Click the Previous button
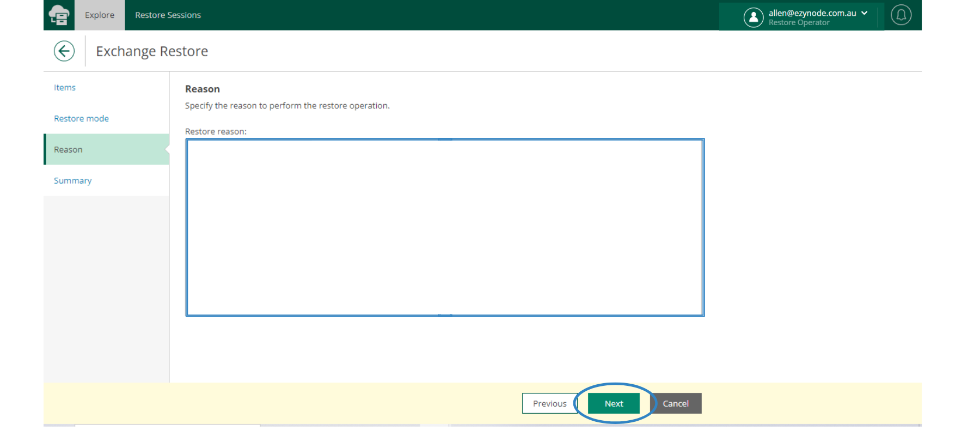Image resolution: width=980 pixels, height=436 pixels. pyautogui.click(x=549, y=403)
